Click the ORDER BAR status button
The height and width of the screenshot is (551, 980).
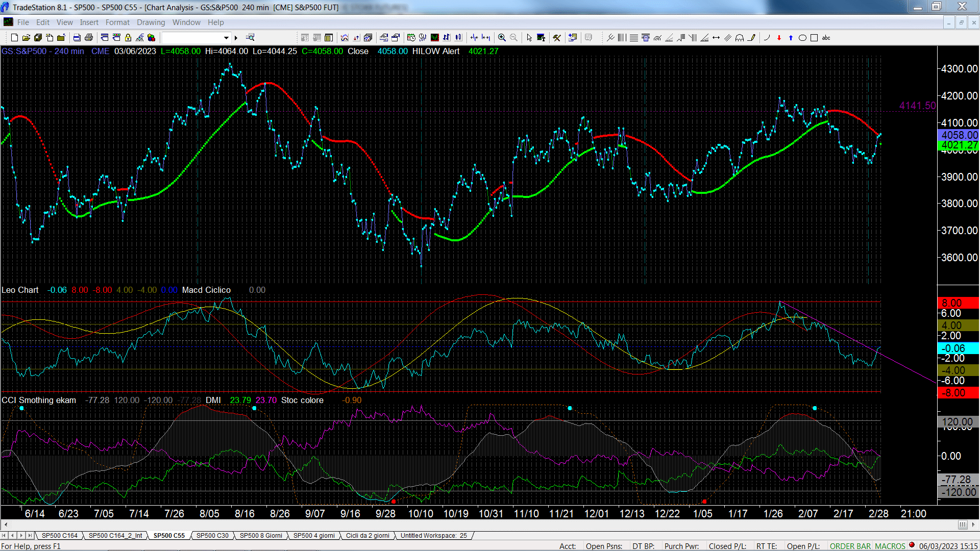click(x=850, y=546)
